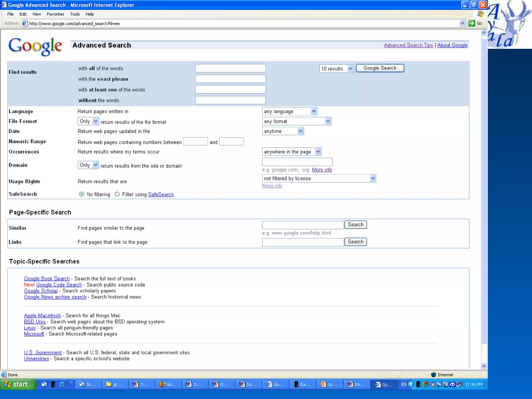Switch to Firefox taskbar window
Viewport: 532px width, 399px height.
pyautogui.click(x=168, y=384)
